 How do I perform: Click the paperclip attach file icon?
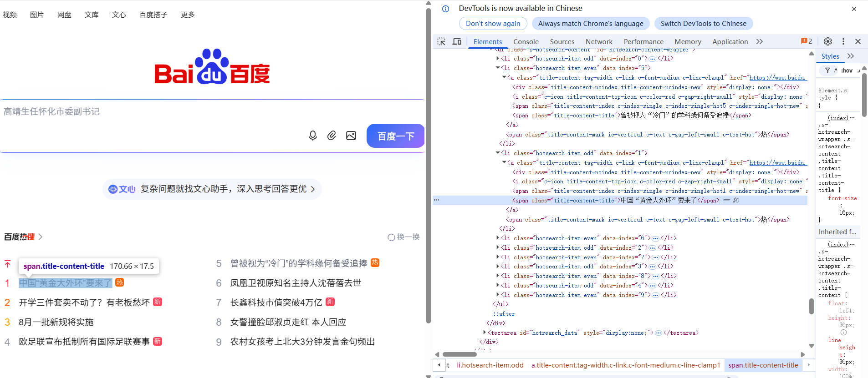tap(332, 136)
